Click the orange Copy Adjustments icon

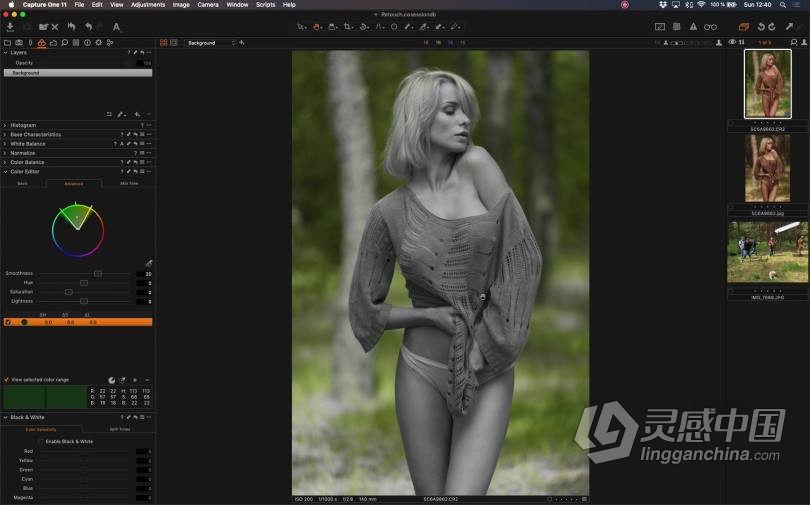[x=743, y=27]
